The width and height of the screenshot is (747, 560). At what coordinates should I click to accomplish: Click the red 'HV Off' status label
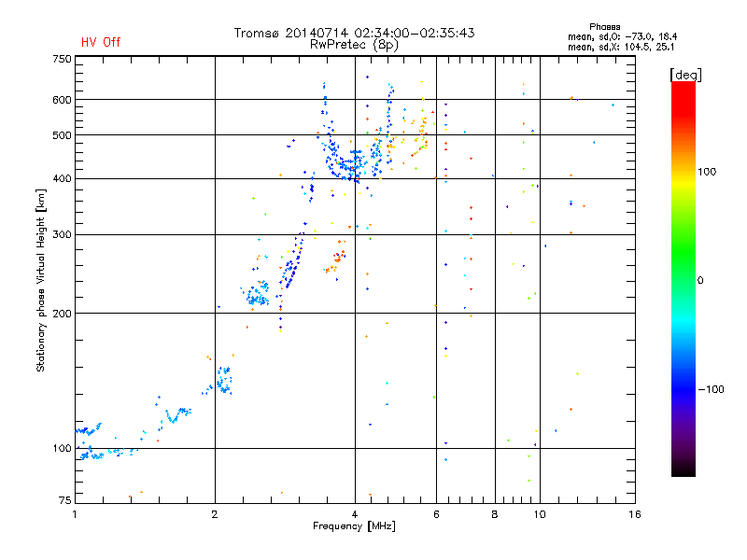pos(101,42)
